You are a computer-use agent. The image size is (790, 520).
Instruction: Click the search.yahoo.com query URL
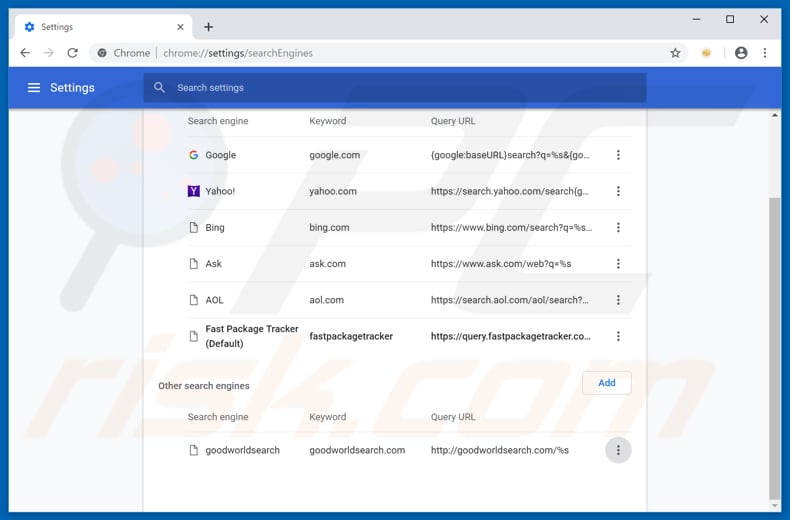[509, 191]
